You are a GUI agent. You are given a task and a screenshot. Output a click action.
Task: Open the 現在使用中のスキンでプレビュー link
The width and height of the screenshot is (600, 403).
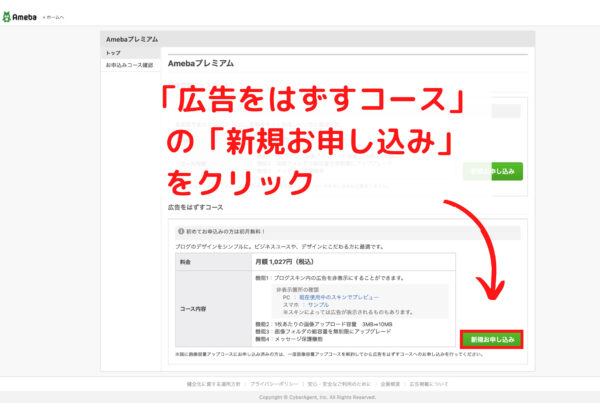pos(339,297)
